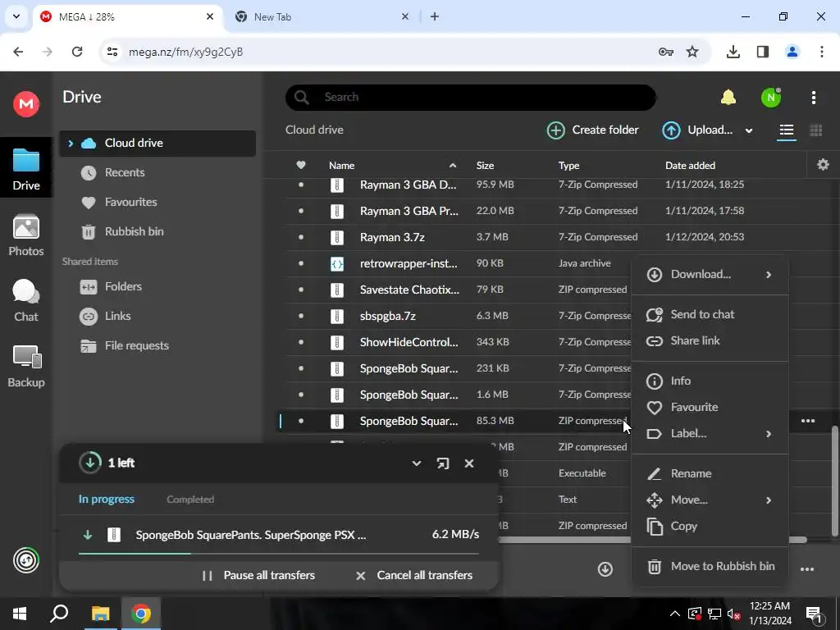840x630 pixels.
Task: Expand Label... submenu in context menu
Action: (710, 433)
